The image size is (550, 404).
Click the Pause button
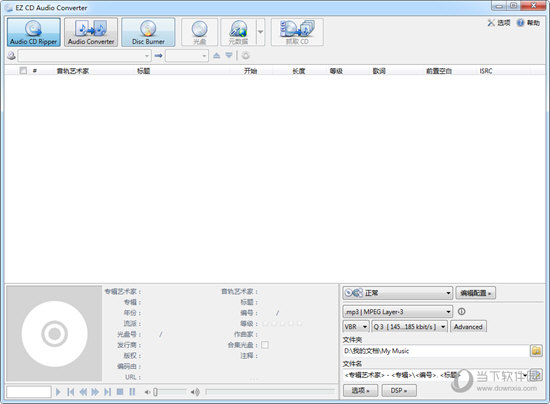(132, 392)
